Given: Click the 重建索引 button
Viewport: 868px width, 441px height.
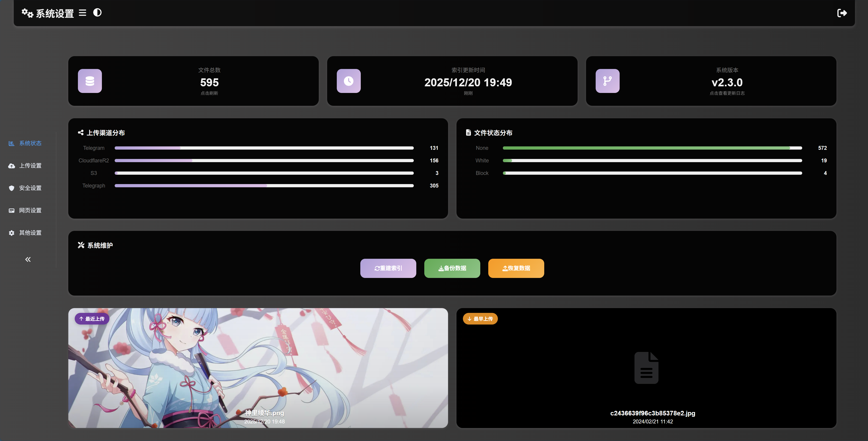Looking at the screenshot, I should click(x=388, y=268).
